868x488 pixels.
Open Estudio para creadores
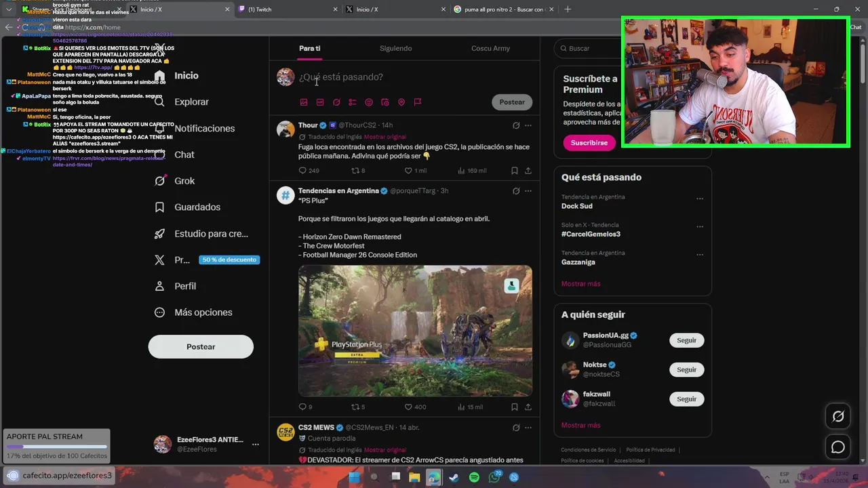(x=201, y=233)
